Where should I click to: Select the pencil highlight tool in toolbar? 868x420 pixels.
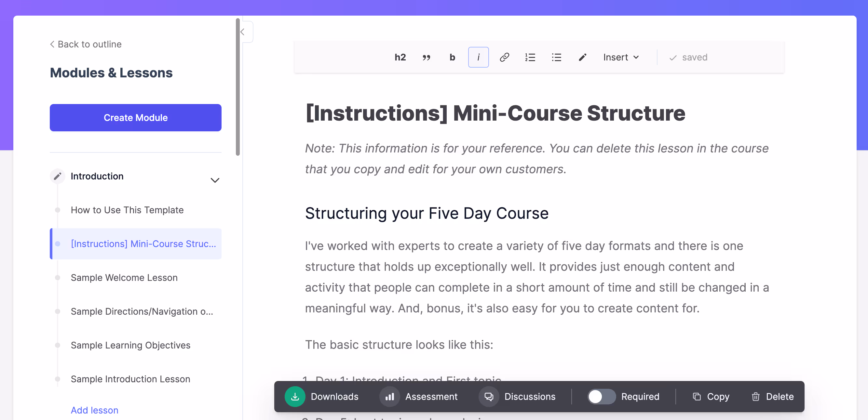point(582,57)
